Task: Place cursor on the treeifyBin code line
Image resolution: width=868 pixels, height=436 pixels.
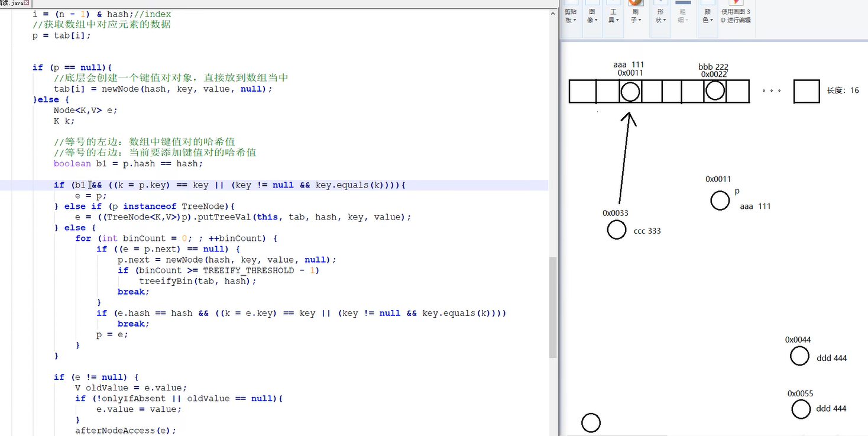Action: pyautogui.click(x=197, y=281)
